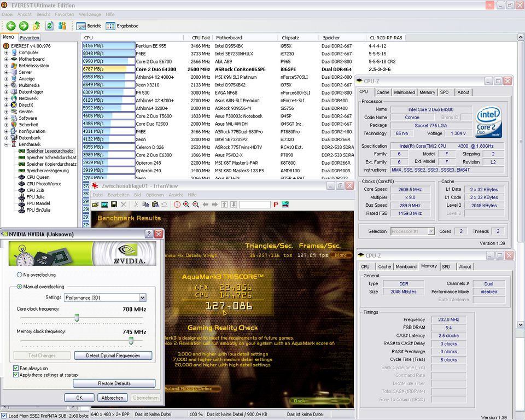Expand the Software tree node
Image resolution: width=525 pixels, height=420 pixels.
pos(6,118)
